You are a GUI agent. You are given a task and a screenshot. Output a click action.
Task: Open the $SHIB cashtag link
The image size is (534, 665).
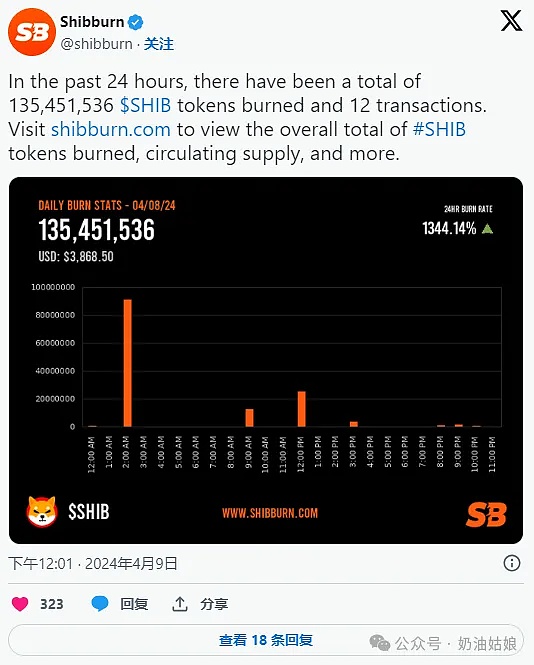[x=145, y=105]
